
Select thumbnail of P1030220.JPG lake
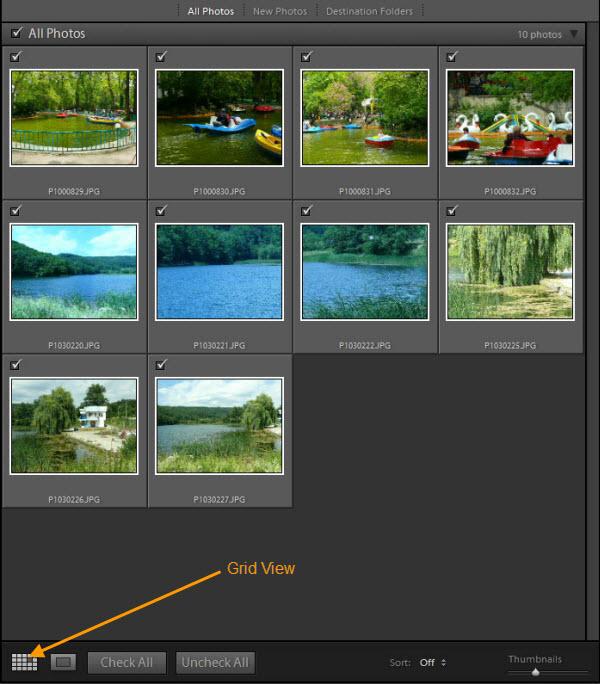coord(74,272)
